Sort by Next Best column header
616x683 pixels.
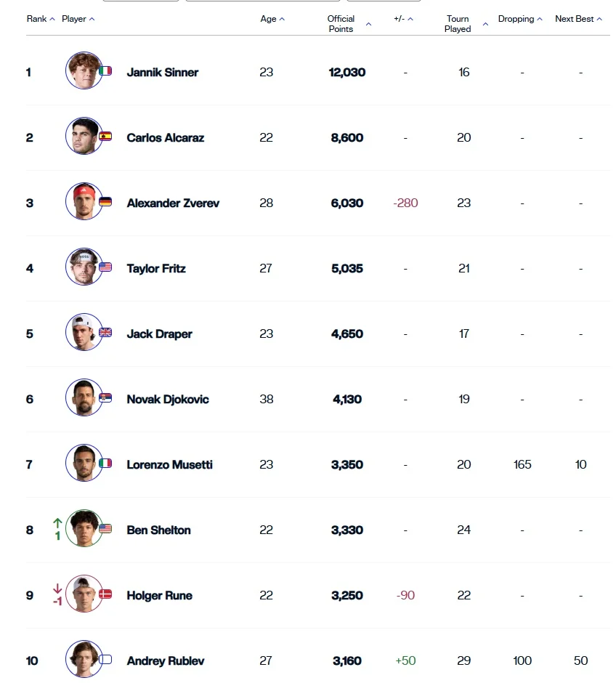[x=578, y=19]
